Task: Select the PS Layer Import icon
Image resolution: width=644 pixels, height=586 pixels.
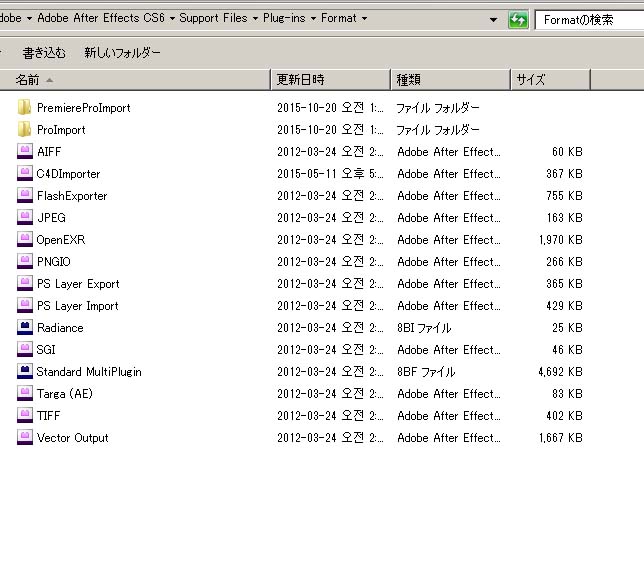Action: [x=25, y=306]
